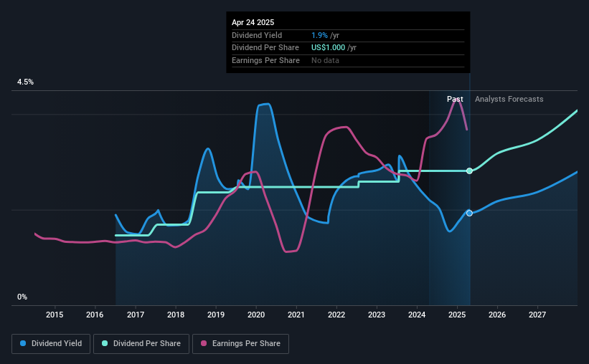Toggle the Dividend Per Share legend button
Screen dimensions: 589x364
click(x=141, y=344)
